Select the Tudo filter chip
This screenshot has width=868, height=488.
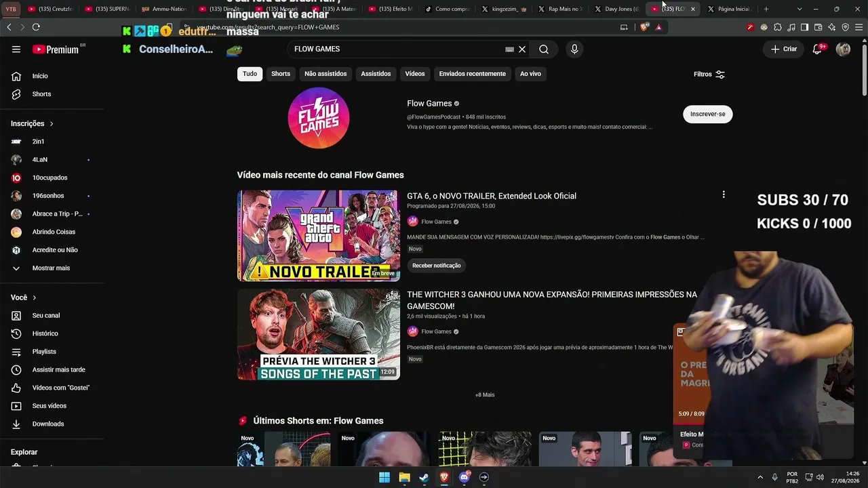tap(250, 74)
